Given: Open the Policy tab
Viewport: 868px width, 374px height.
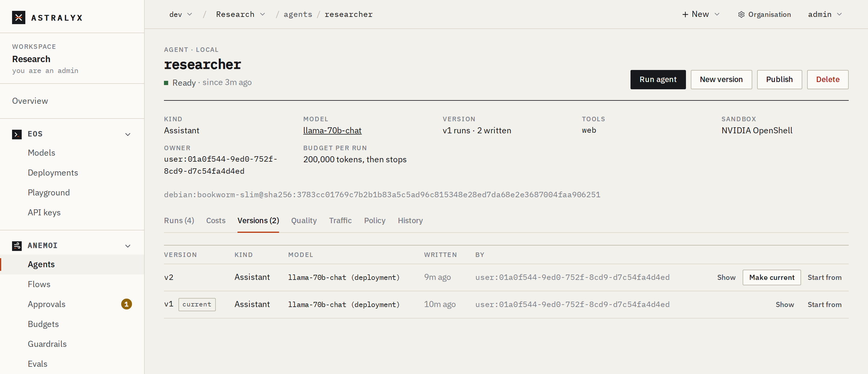Looking at the screenshot, I should (375, 220).
